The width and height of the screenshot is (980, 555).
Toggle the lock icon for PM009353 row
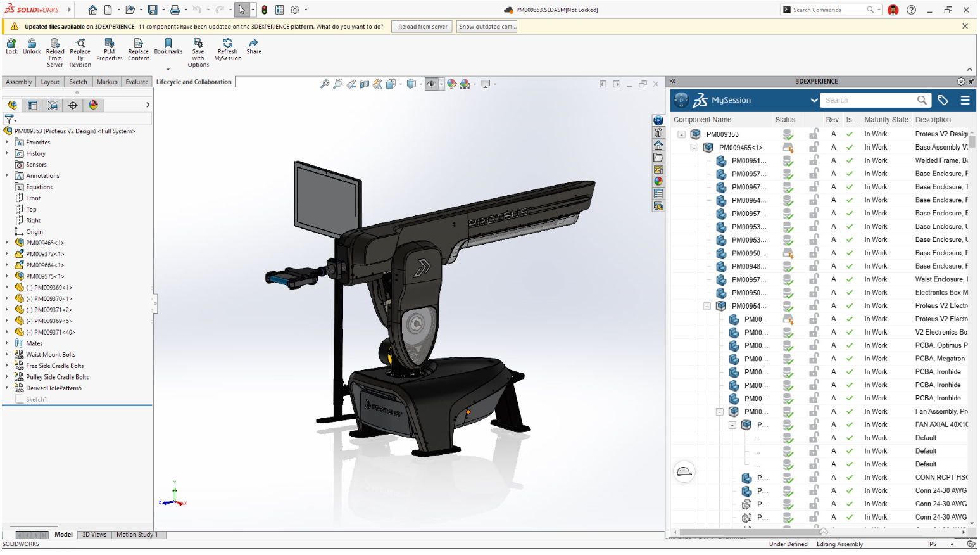tap(814, 134)
